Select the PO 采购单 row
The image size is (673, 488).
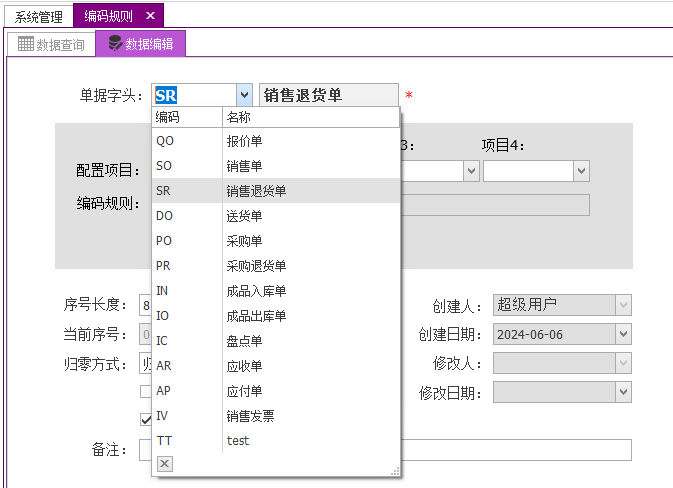coord(276,240)
